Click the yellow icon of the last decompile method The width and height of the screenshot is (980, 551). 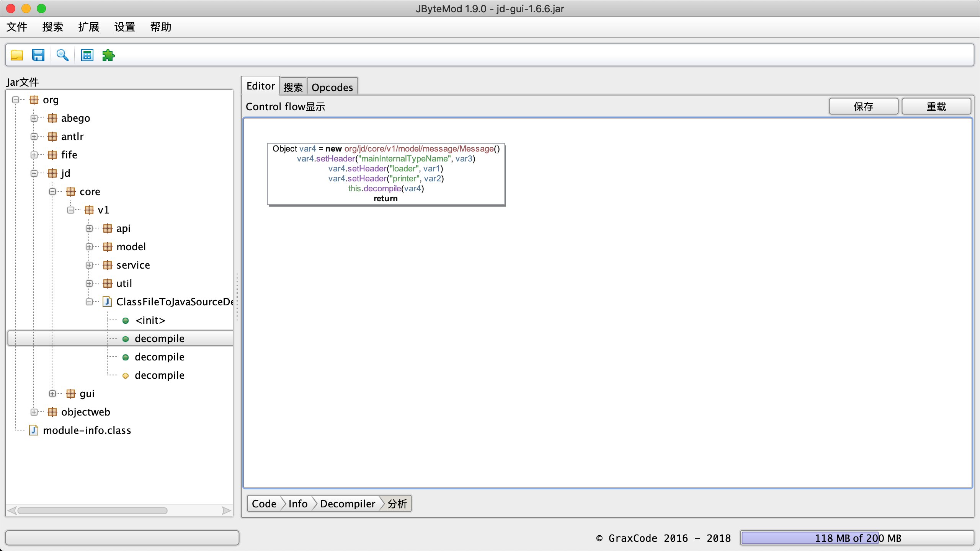pos(126,375)
